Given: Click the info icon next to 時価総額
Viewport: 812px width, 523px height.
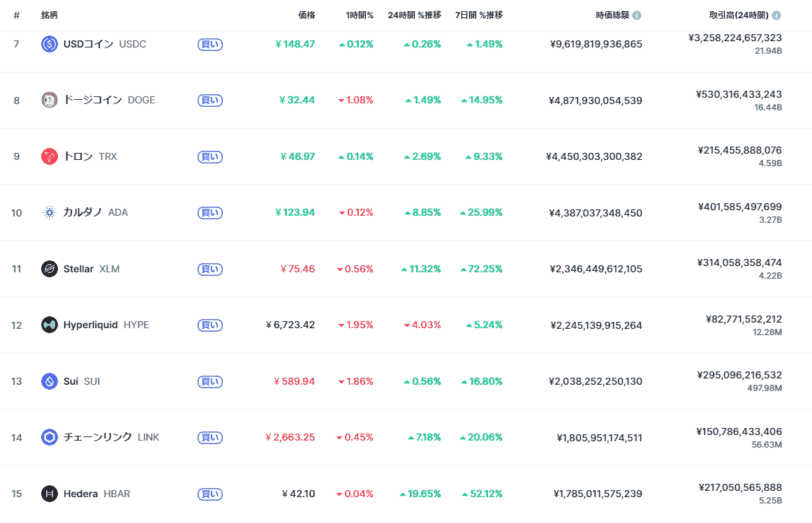Looking at the screenshot, I should [637, 15].
